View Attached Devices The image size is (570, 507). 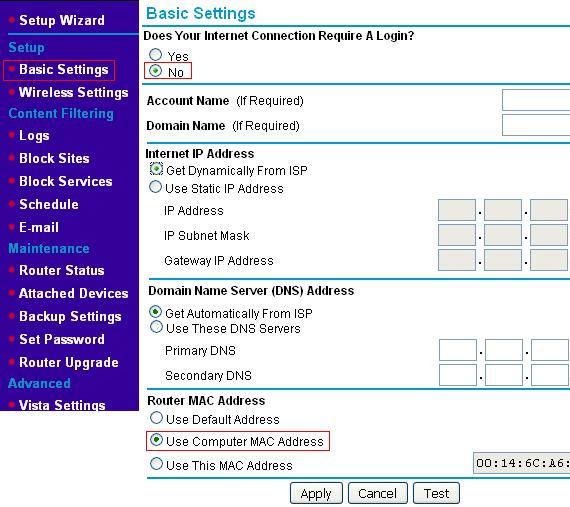point(73,293)
